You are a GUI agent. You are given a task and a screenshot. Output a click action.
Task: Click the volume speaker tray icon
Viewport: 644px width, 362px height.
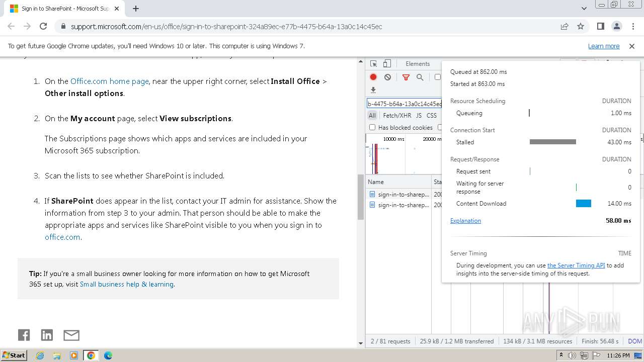point(572,355)
